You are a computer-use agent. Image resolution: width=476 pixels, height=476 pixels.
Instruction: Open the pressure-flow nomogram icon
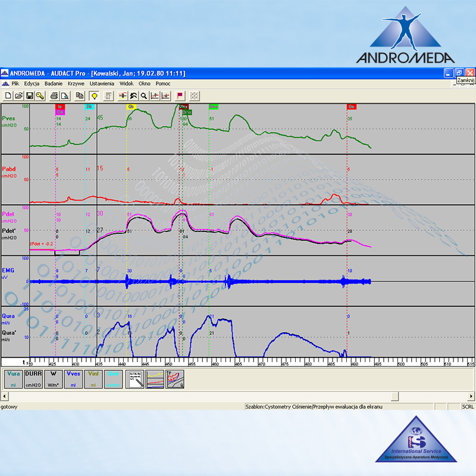tap(174, 378)
